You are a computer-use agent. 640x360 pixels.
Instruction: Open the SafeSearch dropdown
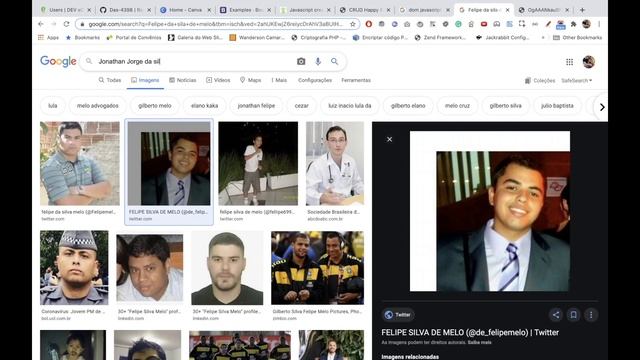[x=576, y=81]
